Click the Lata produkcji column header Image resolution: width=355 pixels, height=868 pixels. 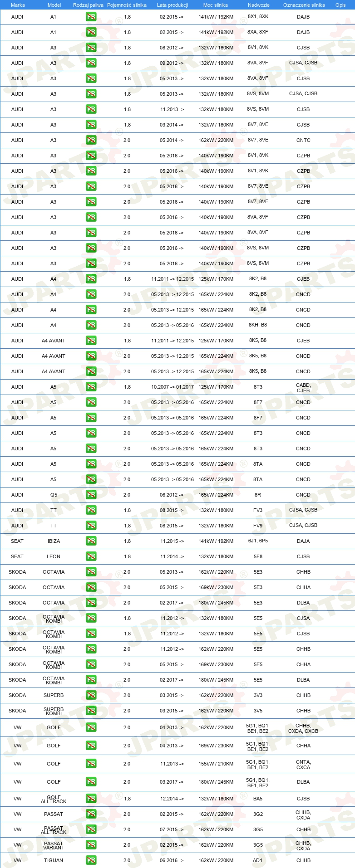(173, 5)
